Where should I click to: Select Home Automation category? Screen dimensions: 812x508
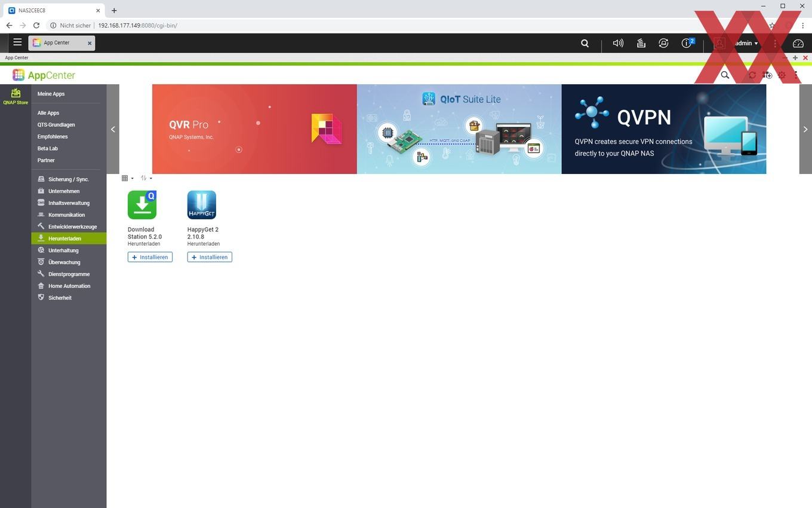pos(69,286)
